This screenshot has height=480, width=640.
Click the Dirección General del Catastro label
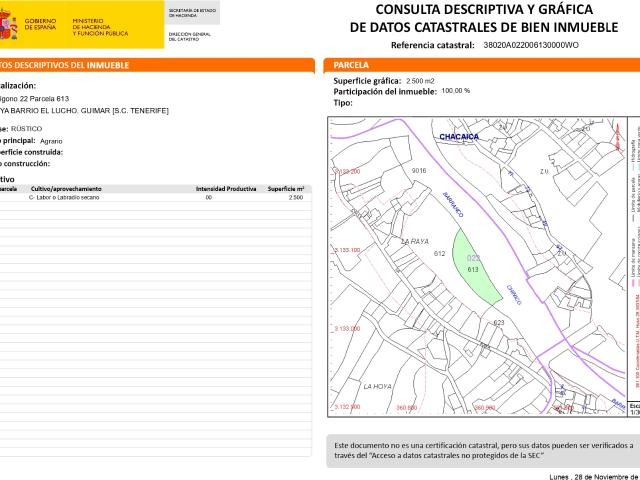click(x=189, y=37)
